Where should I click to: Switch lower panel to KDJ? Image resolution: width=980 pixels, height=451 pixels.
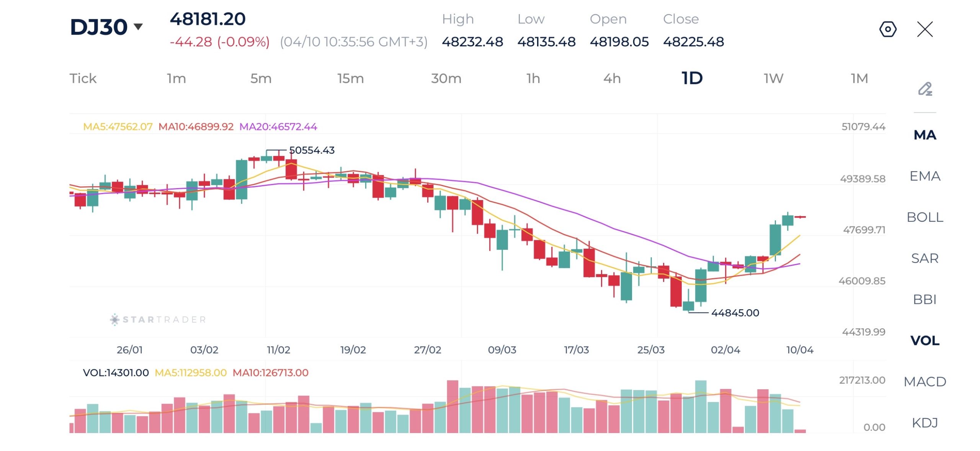[x=925, y=423]
